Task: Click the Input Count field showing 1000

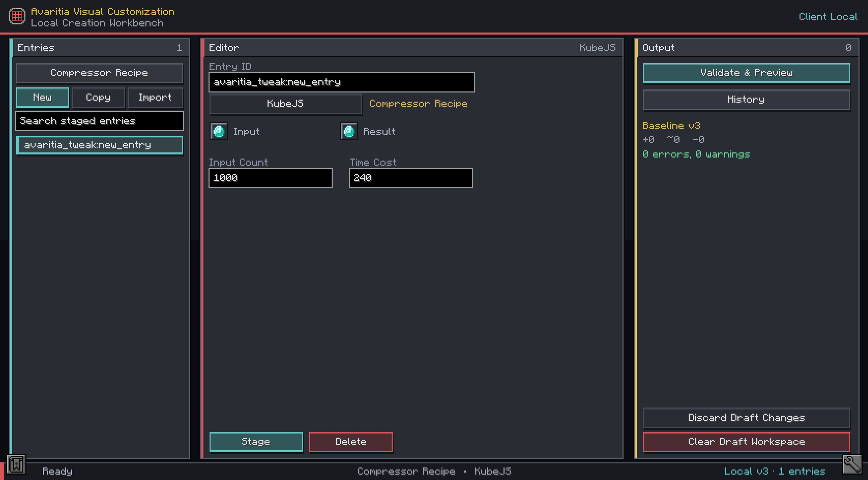Action: pos(270,178)
